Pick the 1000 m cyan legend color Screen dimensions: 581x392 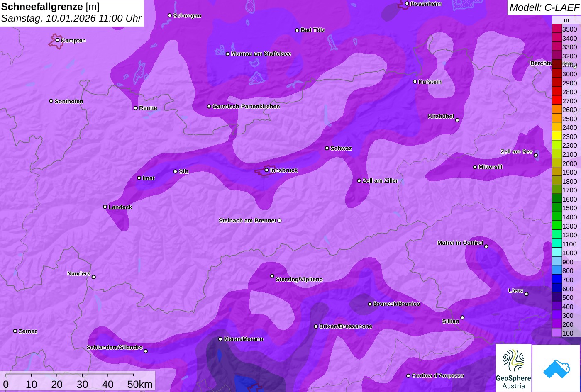(x=557, y=253)
